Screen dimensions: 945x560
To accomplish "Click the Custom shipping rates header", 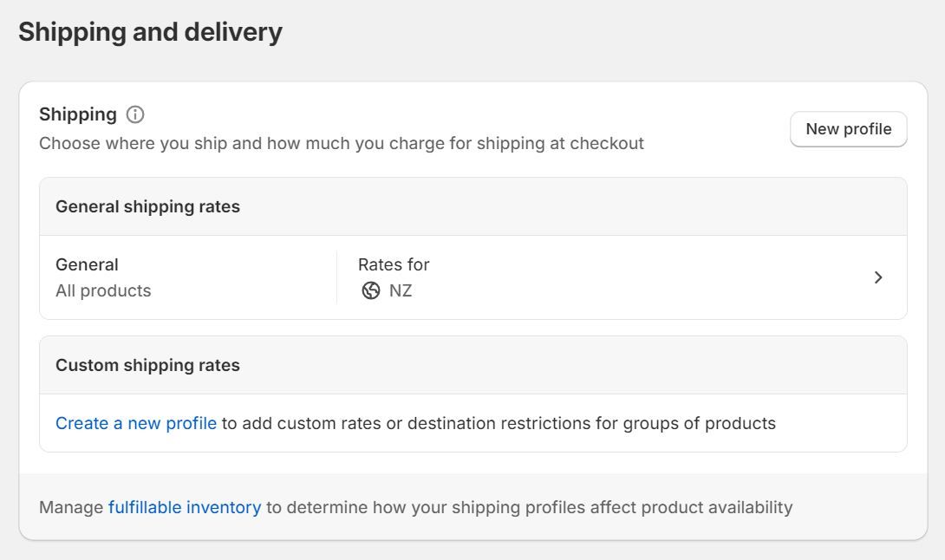I will [x=147, y=365].
